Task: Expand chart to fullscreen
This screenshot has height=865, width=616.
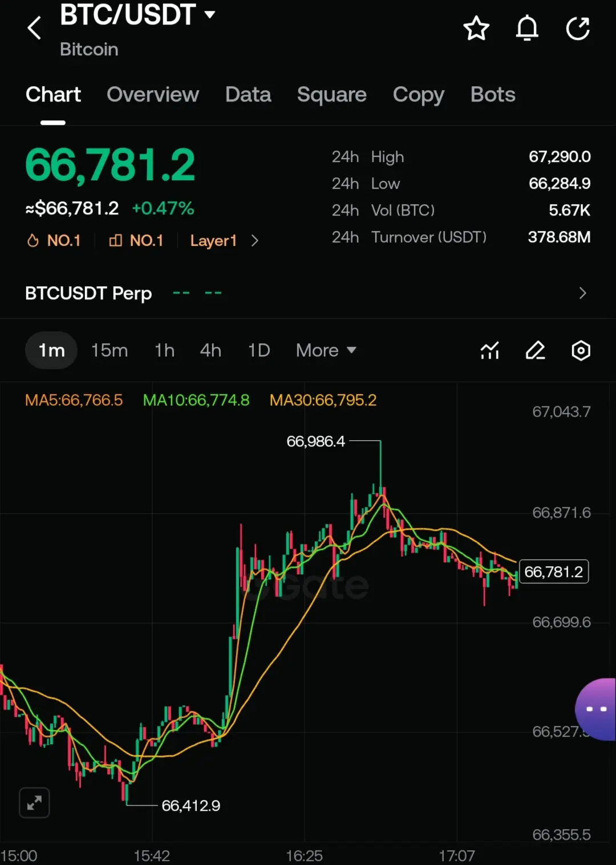Action: click(34, 803)
